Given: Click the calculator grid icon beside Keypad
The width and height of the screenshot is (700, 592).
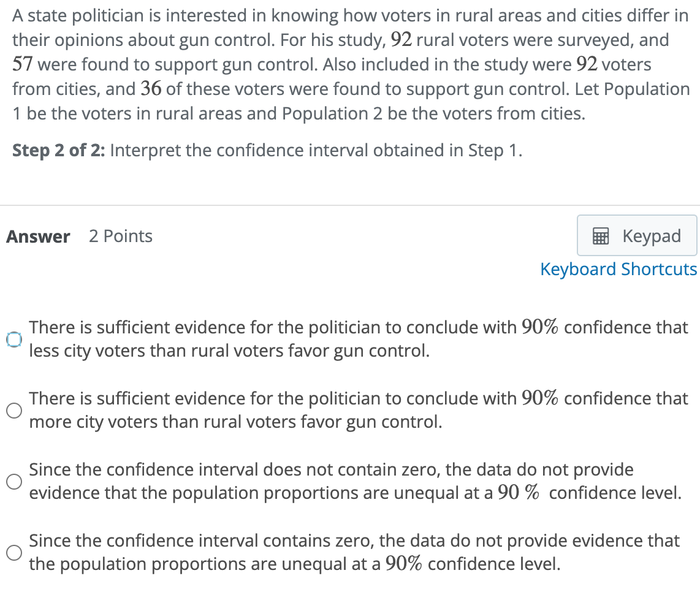Looking at the screenshot, I should [x=600, y=236].
